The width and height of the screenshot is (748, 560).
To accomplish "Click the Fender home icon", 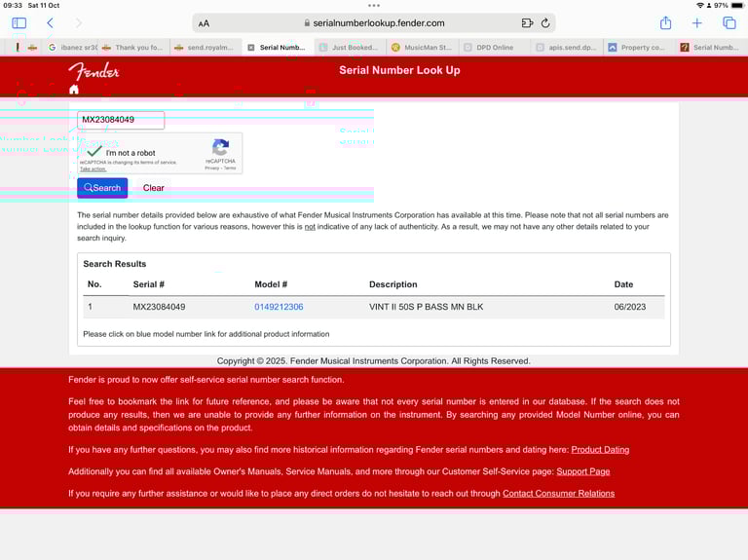I will click(x=73, y=90).
